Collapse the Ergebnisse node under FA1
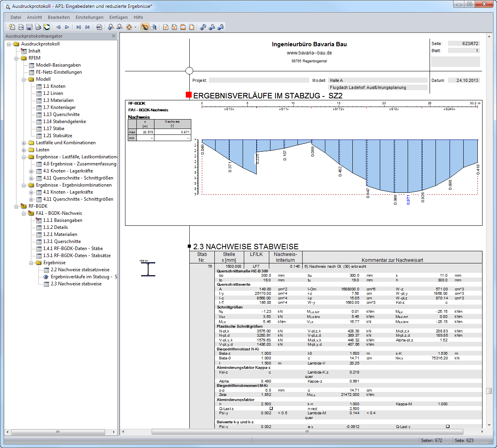Viewport: 497px width, 448px height. (x=31, y=263)
